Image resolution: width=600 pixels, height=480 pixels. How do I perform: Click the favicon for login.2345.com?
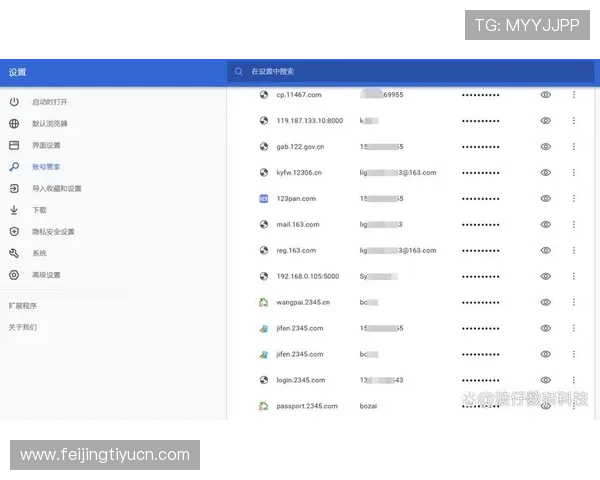coord(264,380)
